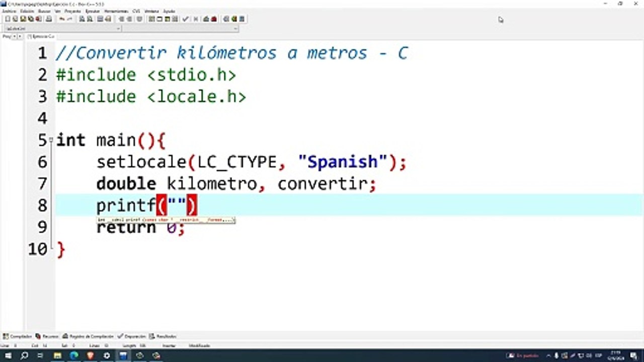
Task: Switch to the Ejercicio C.c file tab
Action: pyautogui.click(x=41, y=36)
